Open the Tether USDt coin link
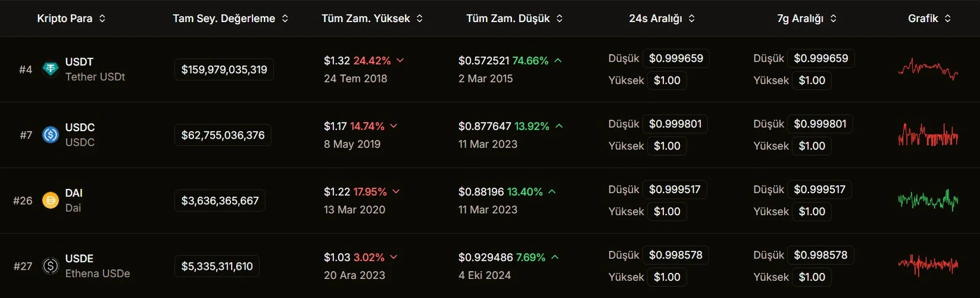980x298 pixels. [x=95, y=77]
